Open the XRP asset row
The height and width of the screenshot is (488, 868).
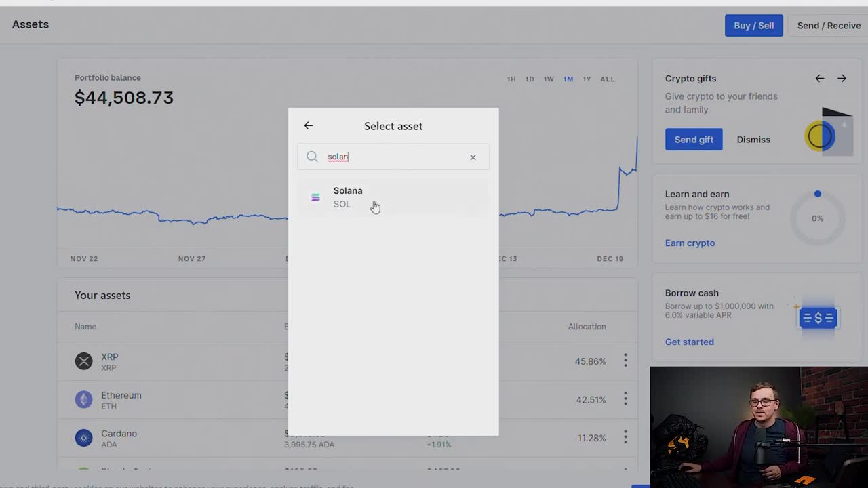click(347, 361)
